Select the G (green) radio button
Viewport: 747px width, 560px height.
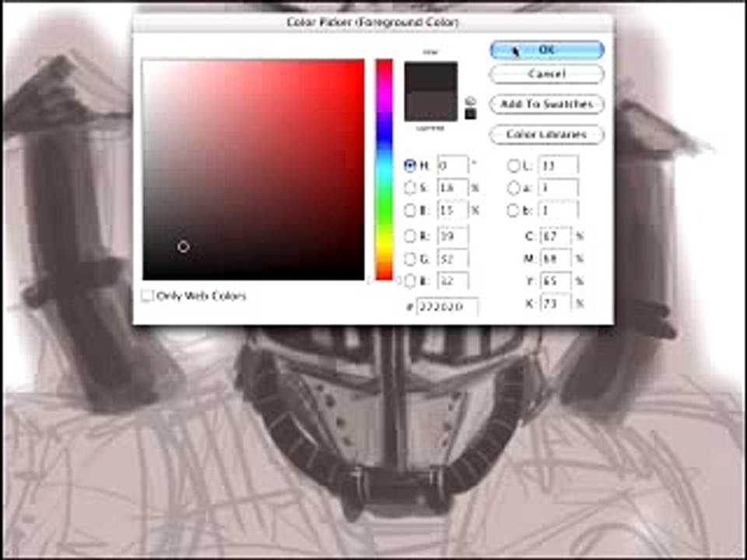[410, 258]
